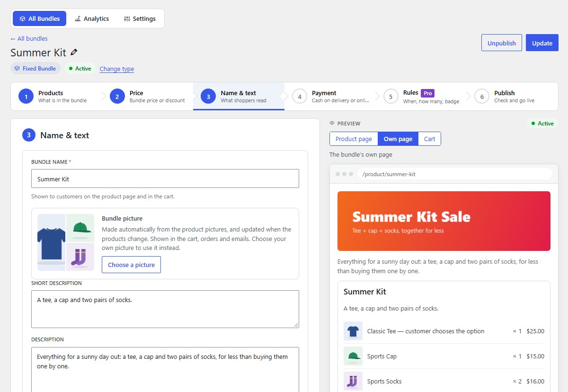Viewport: 568px width, 392px height.
Task: Click the $16.00 price in preview
Action: tap(535, 381)
